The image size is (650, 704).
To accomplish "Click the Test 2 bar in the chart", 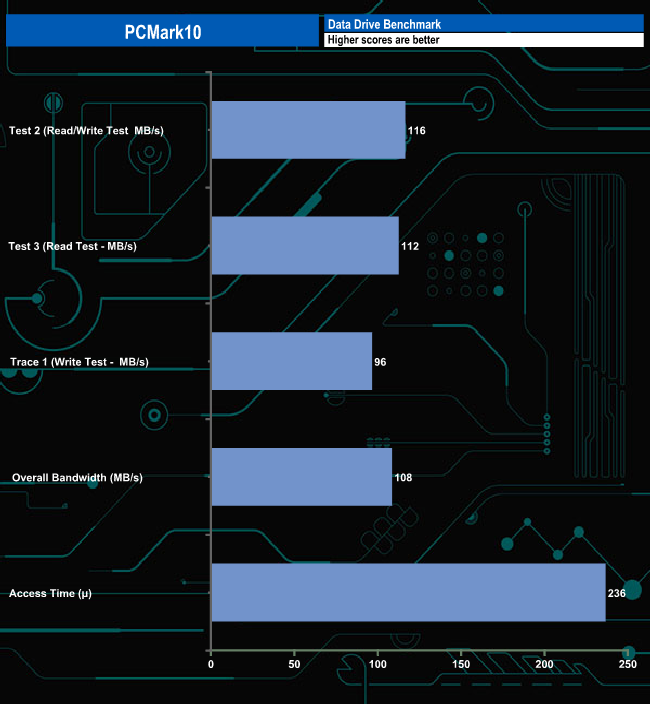I will 308,130.
